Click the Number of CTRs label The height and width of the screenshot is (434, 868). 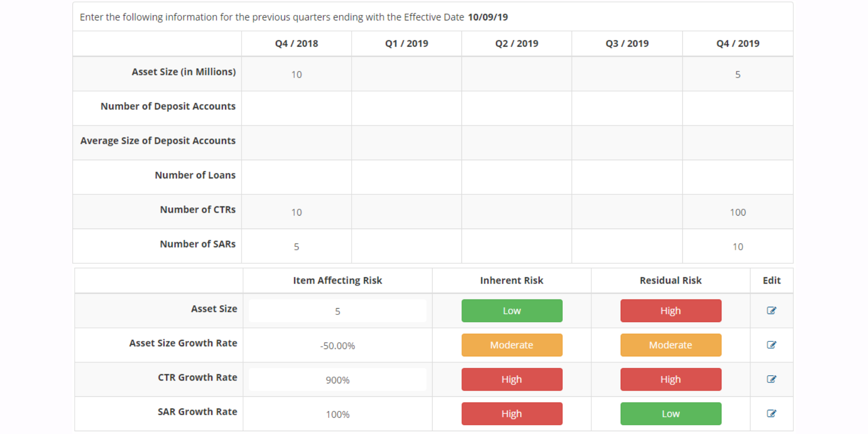click(x=198, y=209)
